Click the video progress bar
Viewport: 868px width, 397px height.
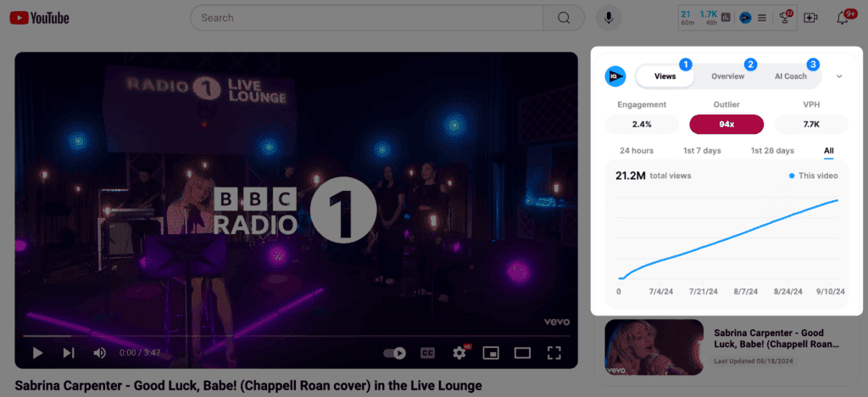tap(296, 336)
